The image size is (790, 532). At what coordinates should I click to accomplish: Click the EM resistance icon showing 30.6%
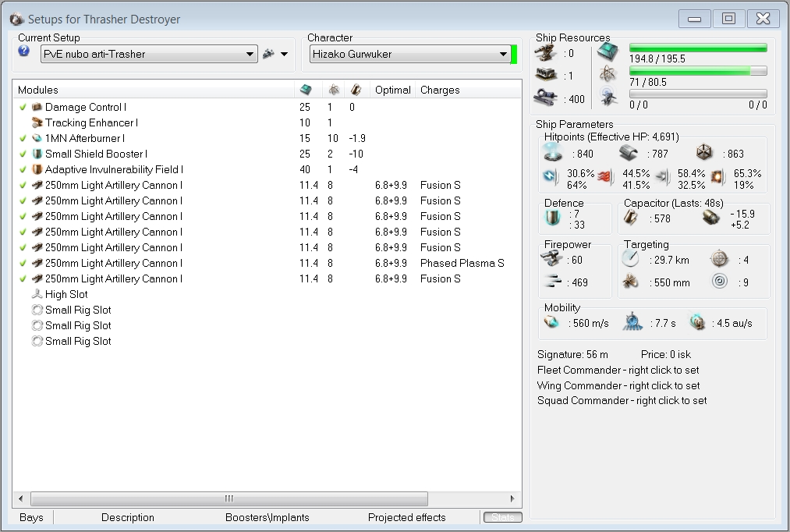550,177
